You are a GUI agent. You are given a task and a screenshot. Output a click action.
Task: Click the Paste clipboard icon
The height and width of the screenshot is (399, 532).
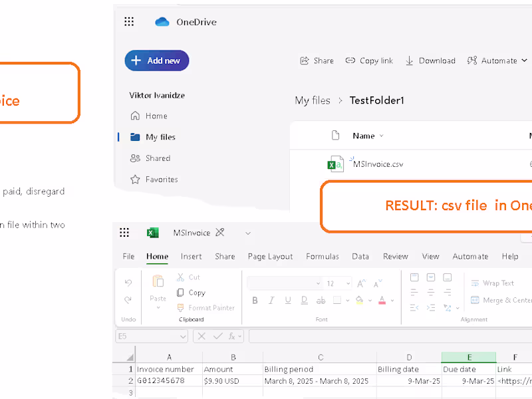[x=158, y=281]
